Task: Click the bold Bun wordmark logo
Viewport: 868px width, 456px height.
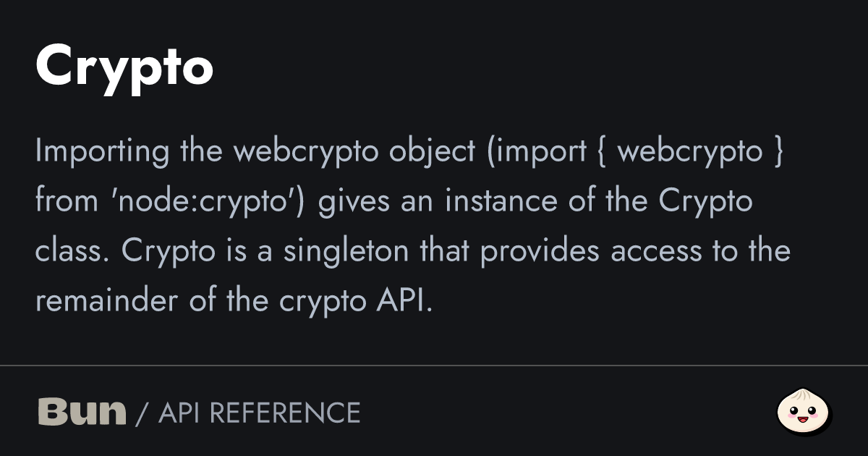Action: (81, 412)
